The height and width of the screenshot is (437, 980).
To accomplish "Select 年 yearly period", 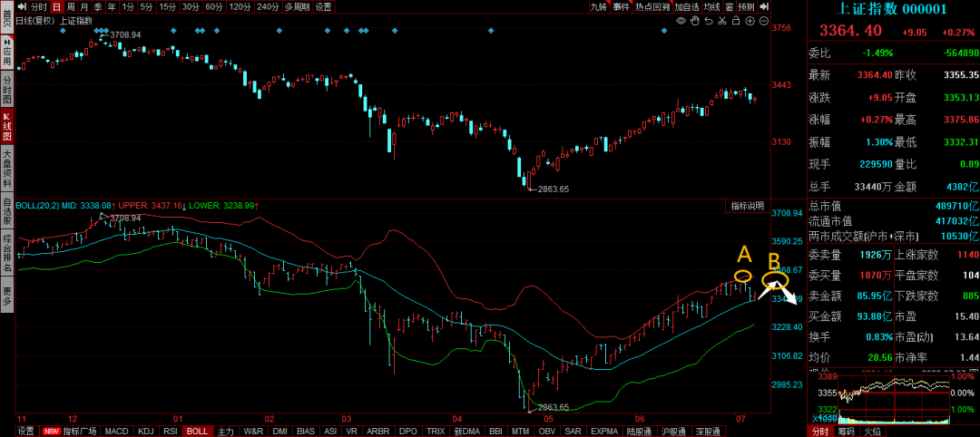I will (x=112, y=7).
